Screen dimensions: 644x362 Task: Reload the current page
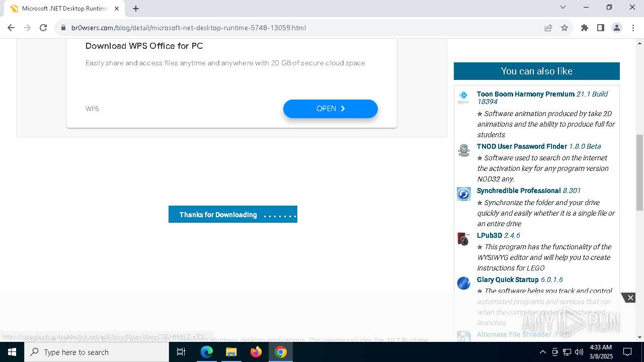43,28
